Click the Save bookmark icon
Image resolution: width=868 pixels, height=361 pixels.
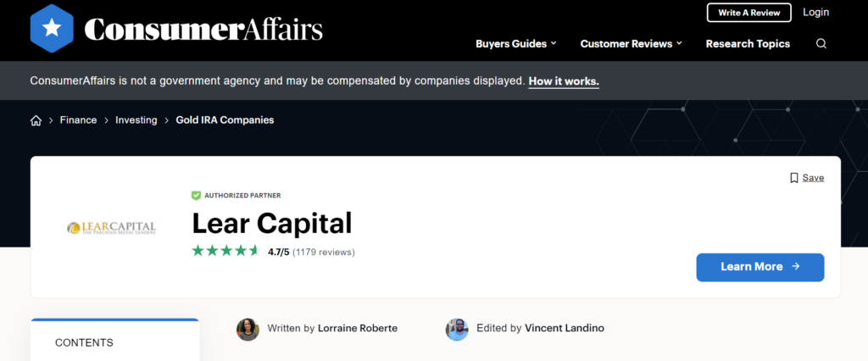click(794, 178)
